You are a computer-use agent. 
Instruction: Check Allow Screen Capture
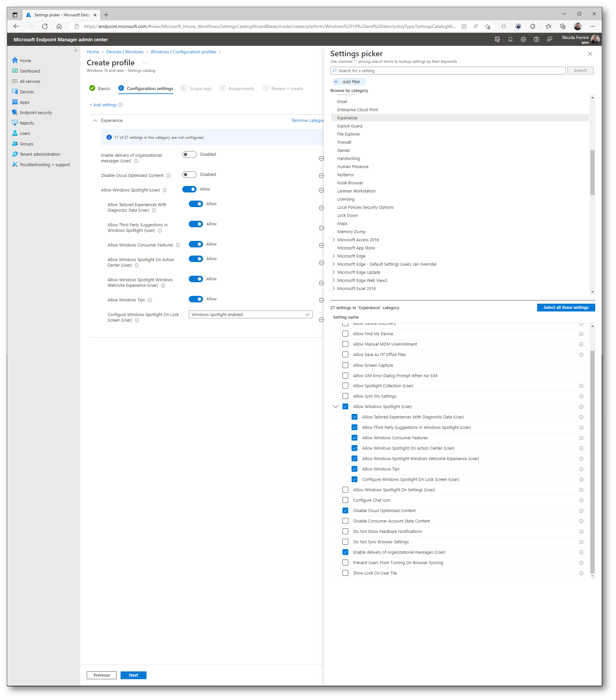tap(345, 365)
